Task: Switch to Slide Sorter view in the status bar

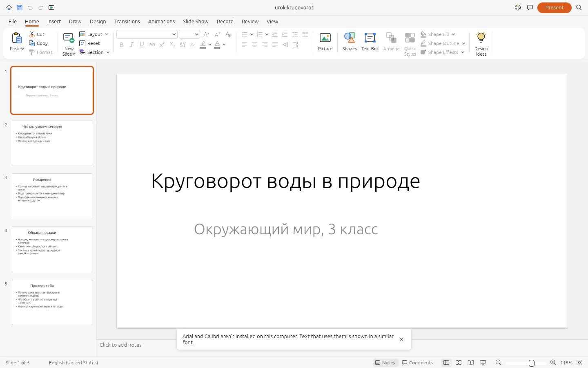Action: 459,363
